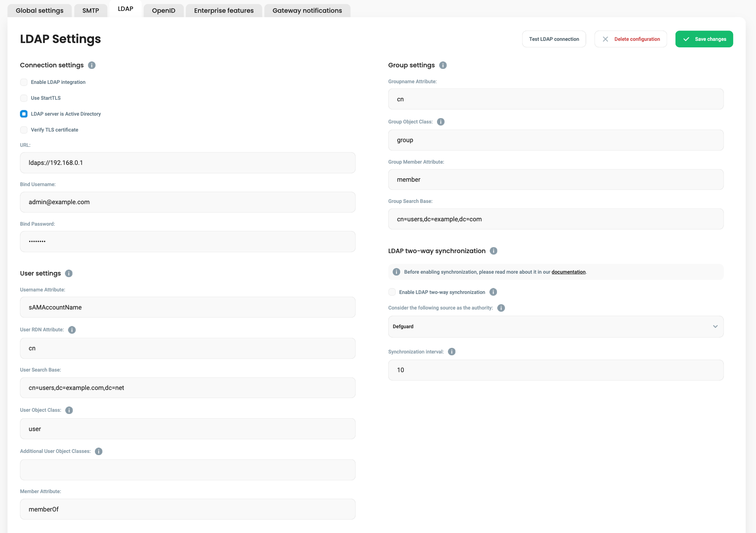The image size is (756, 533).
Task: Toggle the Use StartTLS checkbox
Action: click(24, 98)
